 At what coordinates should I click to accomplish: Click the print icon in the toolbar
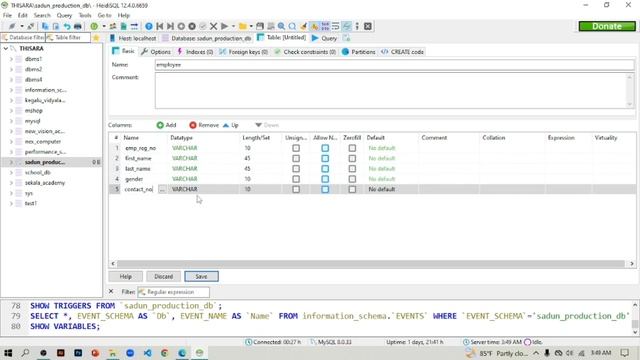[78, 26]
